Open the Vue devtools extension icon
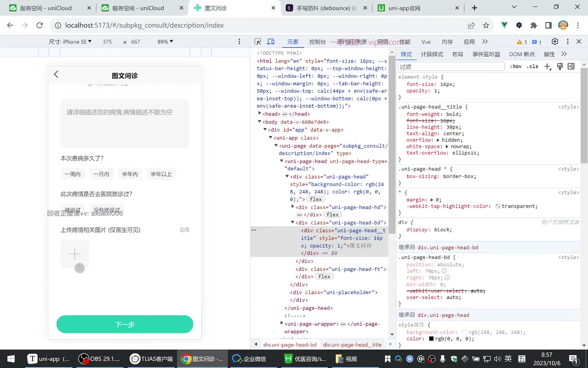This screenshot has width=588, height=368. click(x=504, y=25)
